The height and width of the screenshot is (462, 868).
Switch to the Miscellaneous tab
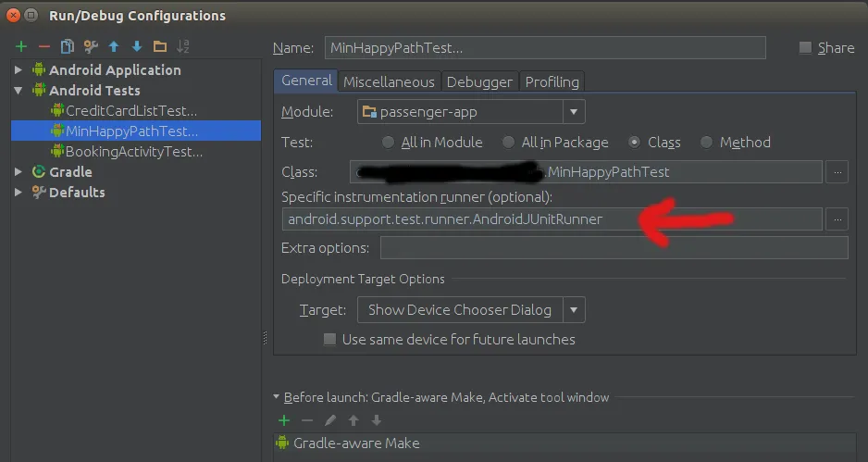[x=389, y=82]
